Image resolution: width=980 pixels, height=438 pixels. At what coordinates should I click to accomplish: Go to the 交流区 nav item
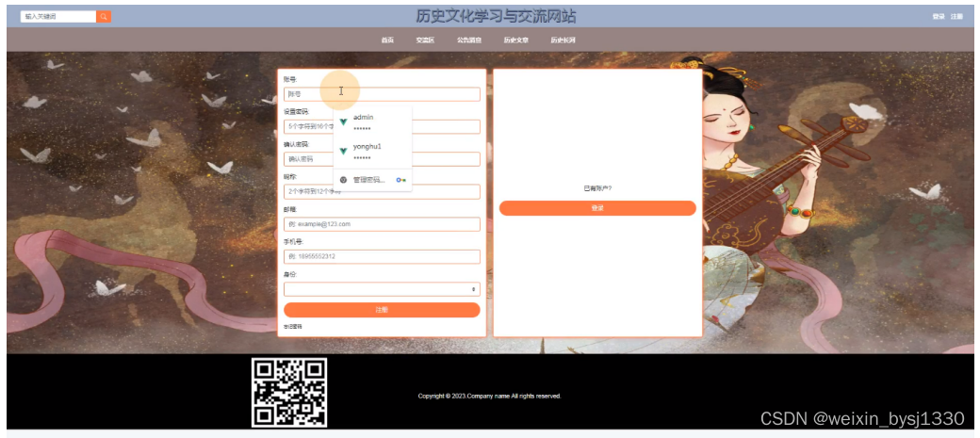[425, 40]
